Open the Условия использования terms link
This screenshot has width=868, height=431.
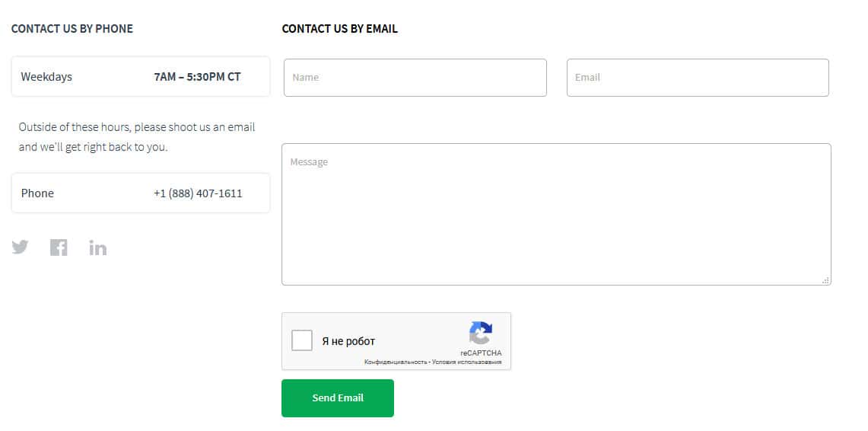466,362
